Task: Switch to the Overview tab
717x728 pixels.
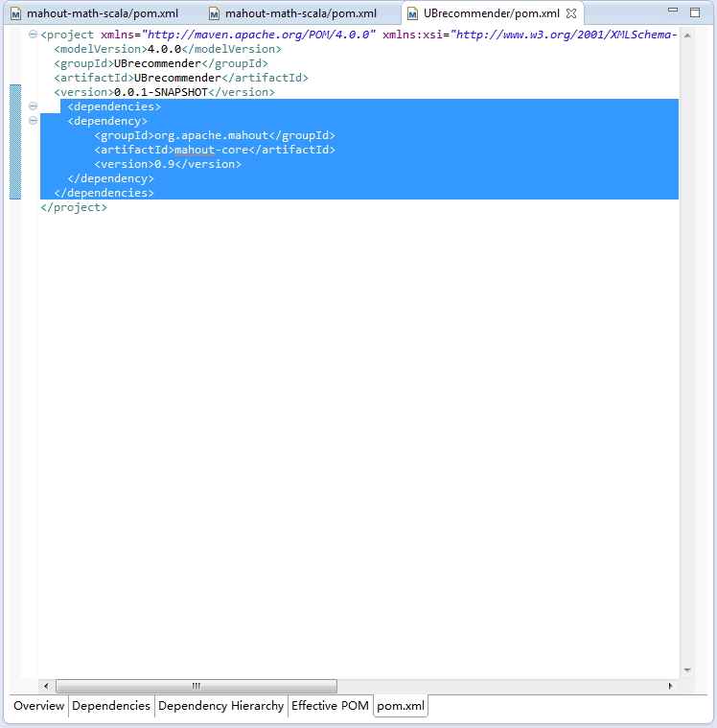Action: click(38, 706)
